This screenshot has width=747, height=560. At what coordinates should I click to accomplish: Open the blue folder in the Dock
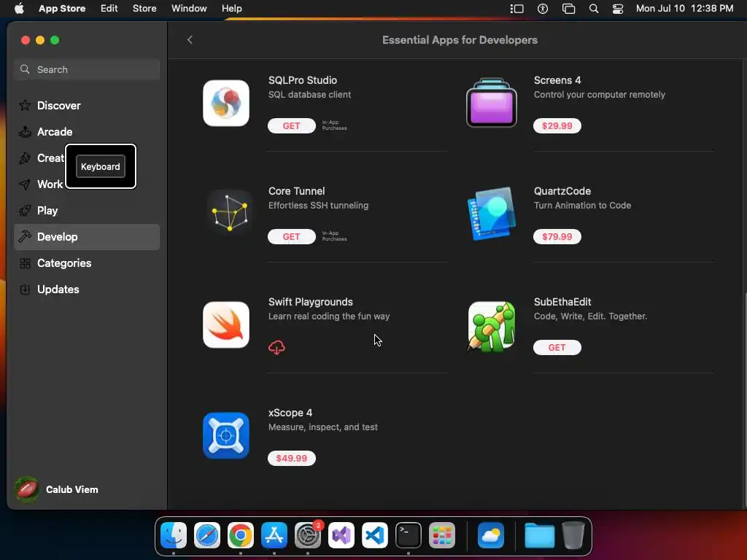tap(539, 535)
